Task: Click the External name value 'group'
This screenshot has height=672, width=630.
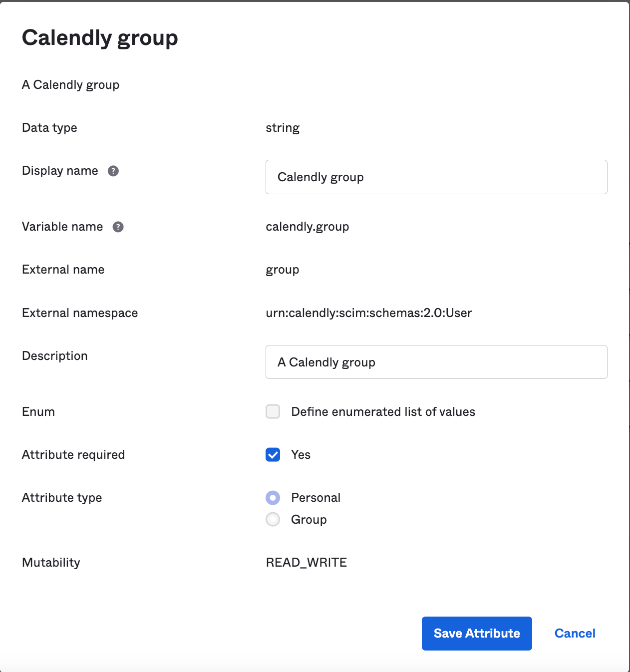Action: [x=282, y=270]
